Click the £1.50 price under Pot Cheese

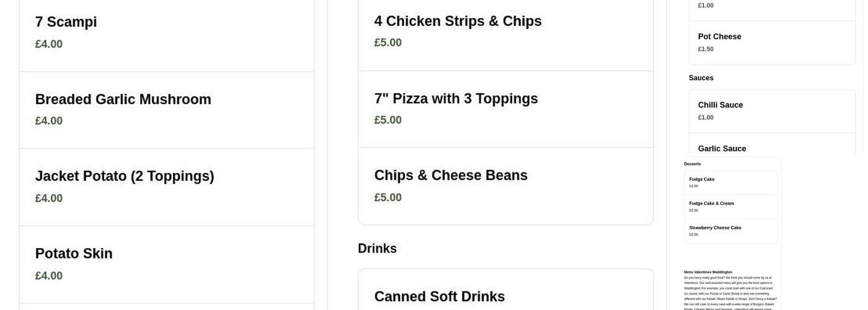(706, 50)
